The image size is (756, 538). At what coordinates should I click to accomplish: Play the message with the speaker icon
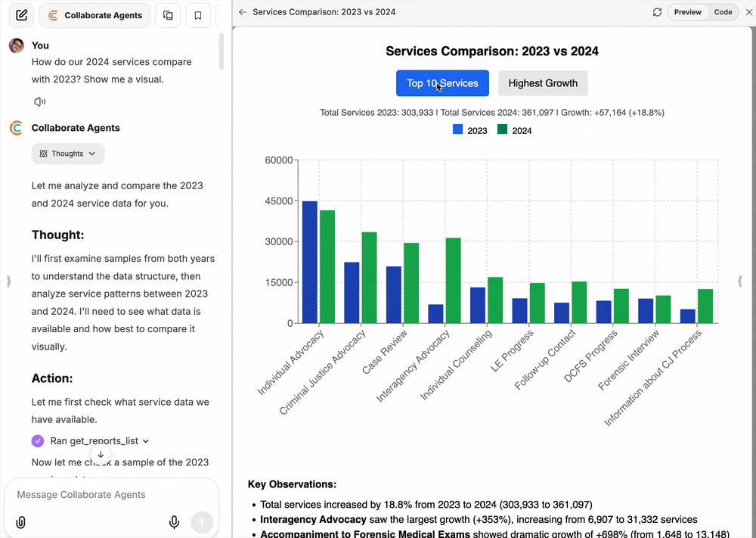click(x=39, y=101)
